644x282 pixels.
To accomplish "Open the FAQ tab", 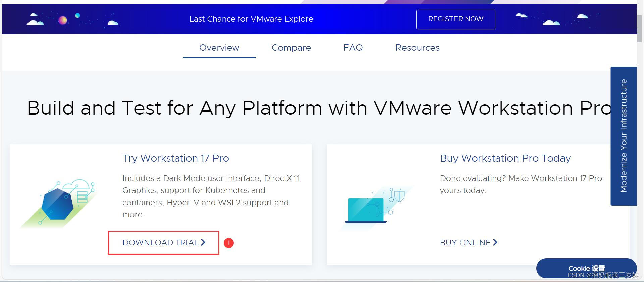I will (x=353, y=48).
